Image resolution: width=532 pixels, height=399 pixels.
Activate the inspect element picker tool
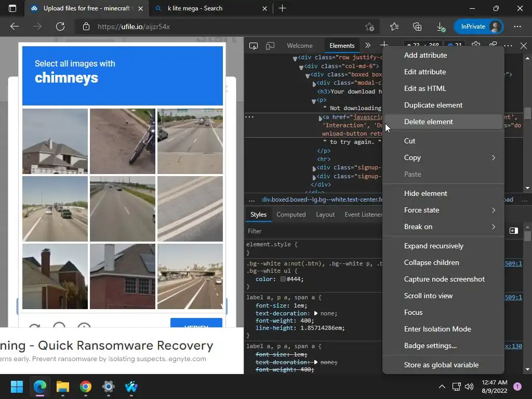pos(254,46)
